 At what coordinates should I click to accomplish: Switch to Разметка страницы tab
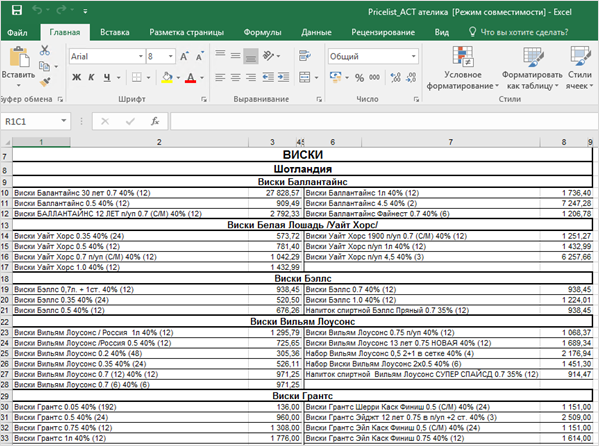[186, 32]
